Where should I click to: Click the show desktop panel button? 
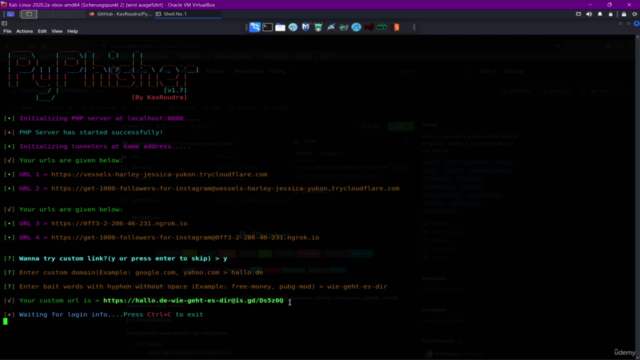[x=29, y=14]
